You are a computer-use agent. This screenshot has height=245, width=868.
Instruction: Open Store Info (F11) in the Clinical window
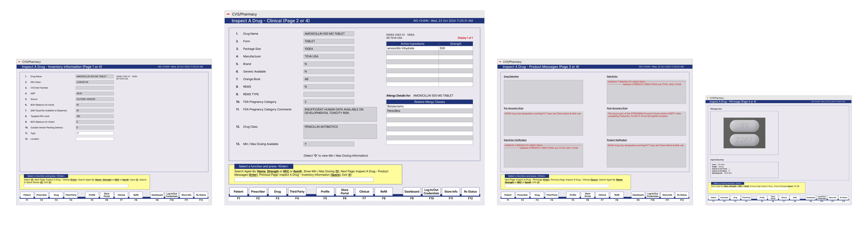451,192
